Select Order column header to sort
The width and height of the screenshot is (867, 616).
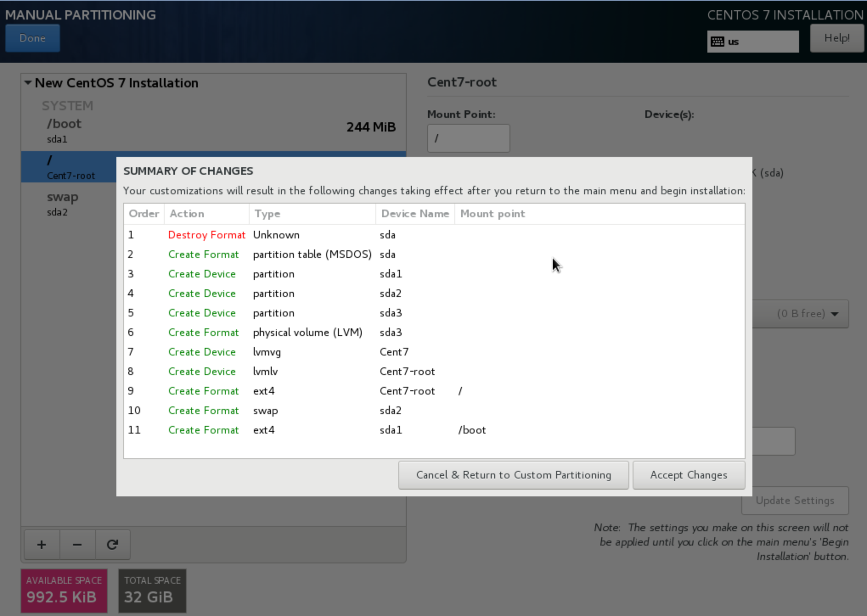point(142,213)
